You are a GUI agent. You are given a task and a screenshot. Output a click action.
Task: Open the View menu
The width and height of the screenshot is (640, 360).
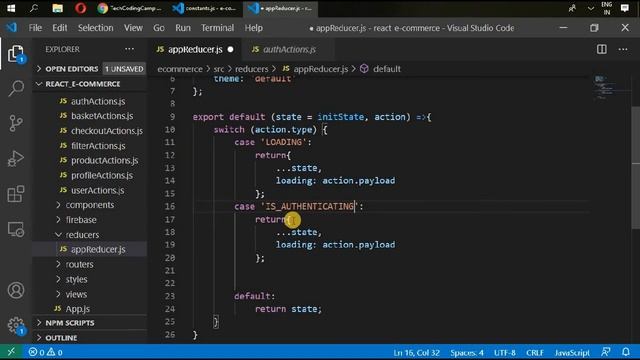coord(133,28)
